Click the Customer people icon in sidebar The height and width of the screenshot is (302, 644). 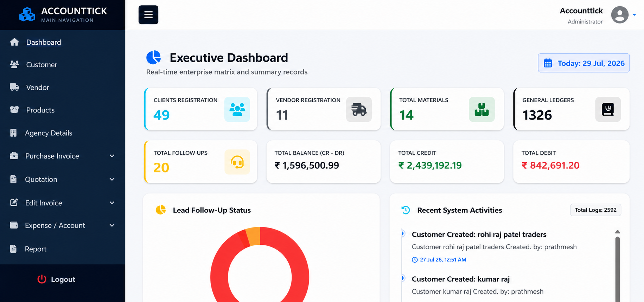[14, 64]
